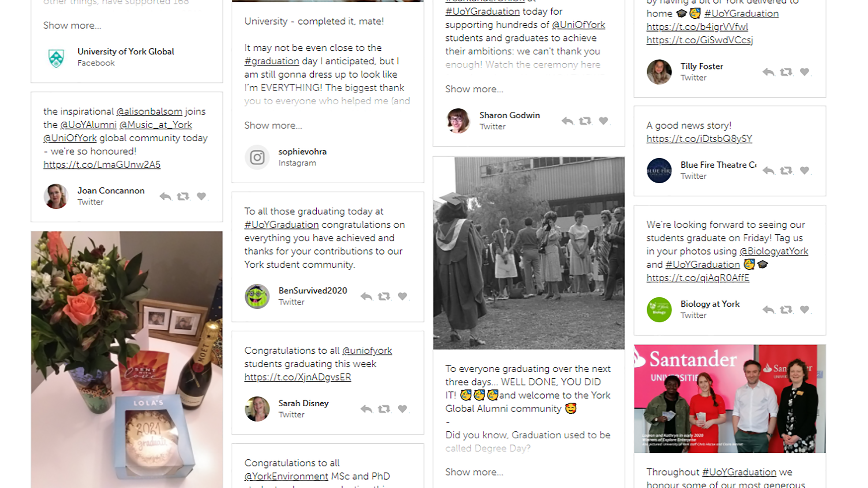This screenshot has width=868, height=488.
Task: Open the black-and-white graduation photo
Action: click(529, 253)
